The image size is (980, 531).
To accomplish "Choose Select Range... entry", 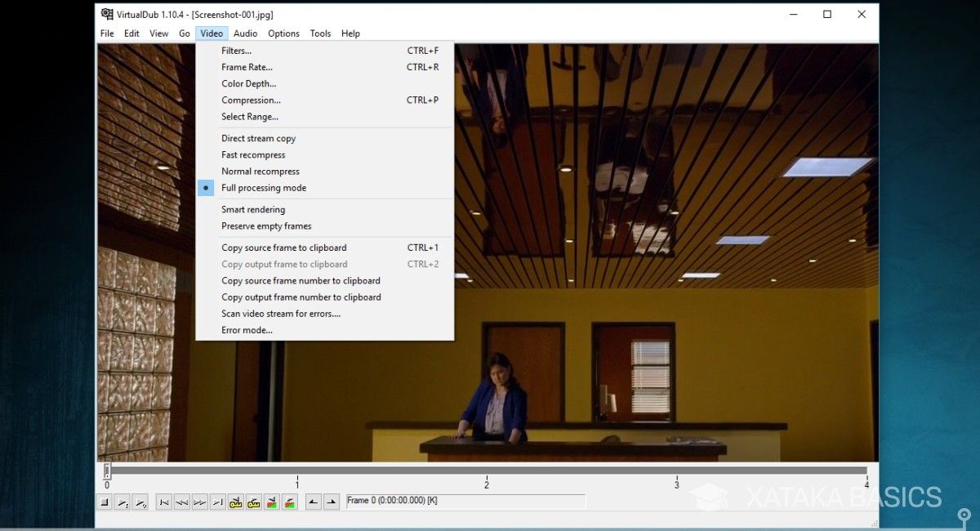I will click(x=325, y=117).
